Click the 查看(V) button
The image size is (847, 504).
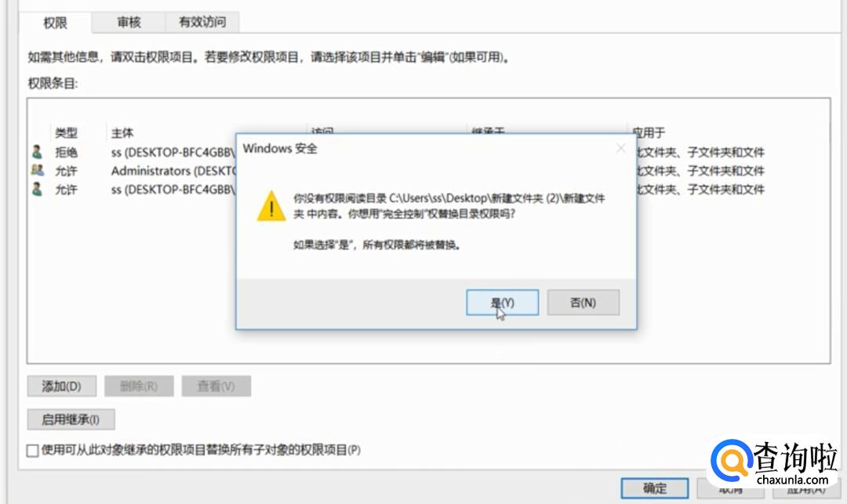216,386
